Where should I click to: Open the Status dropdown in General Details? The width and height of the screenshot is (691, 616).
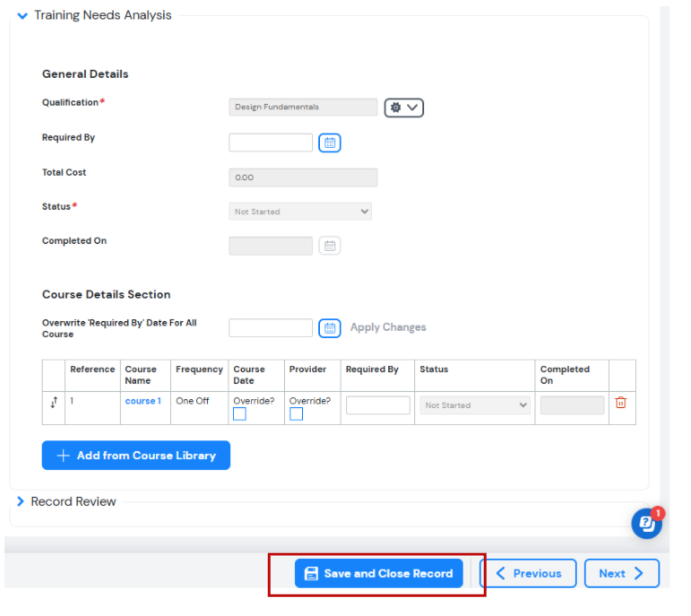click(300, 212)
